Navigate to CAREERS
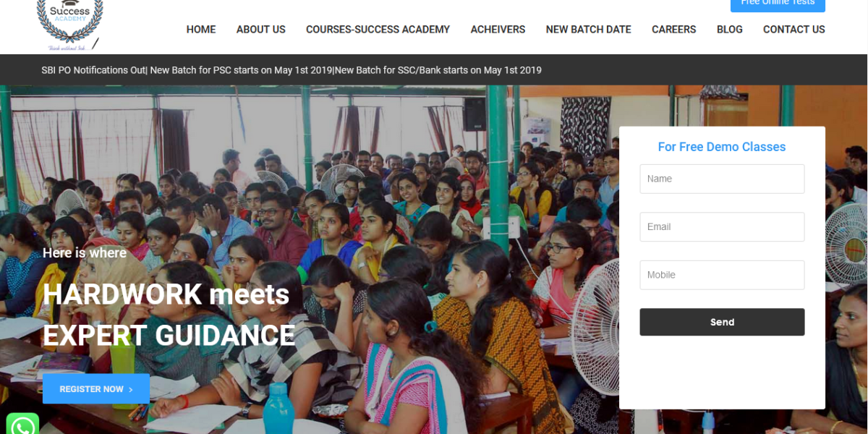Image resolution: width=868 pixels, height=434 pixels. click(x=673, y=30)
